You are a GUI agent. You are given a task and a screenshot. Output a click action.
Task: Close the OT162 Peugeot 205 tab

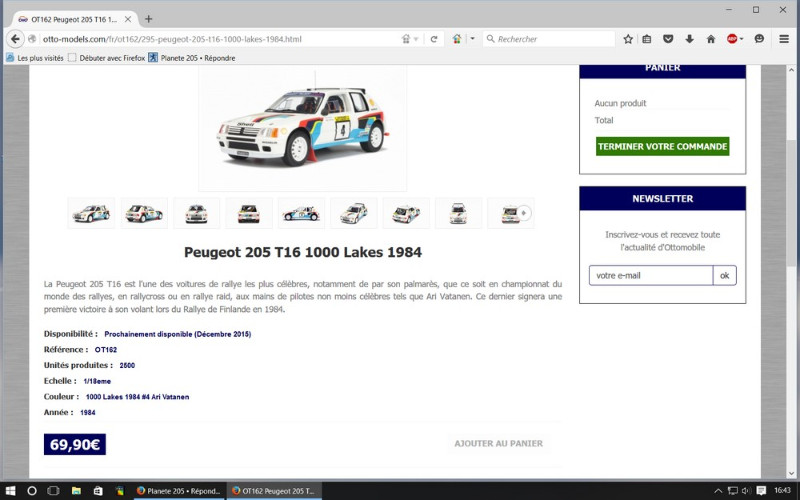click(128, 19)
